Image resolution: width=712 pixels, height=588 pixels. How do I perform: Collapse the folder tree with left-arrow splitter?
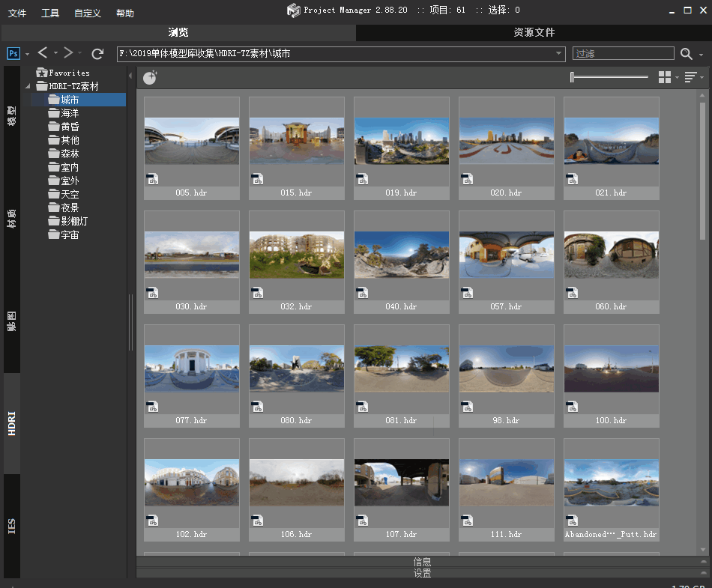point(130,76)
